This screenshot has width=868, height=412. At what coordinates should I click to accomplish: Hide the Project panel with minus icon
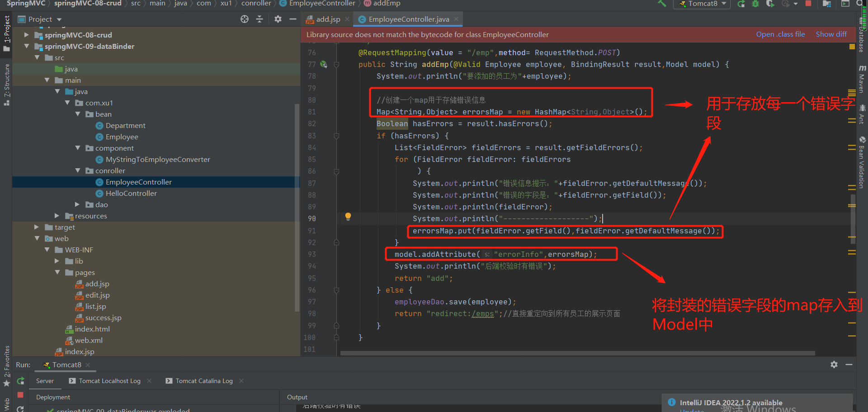coord(293,19)
